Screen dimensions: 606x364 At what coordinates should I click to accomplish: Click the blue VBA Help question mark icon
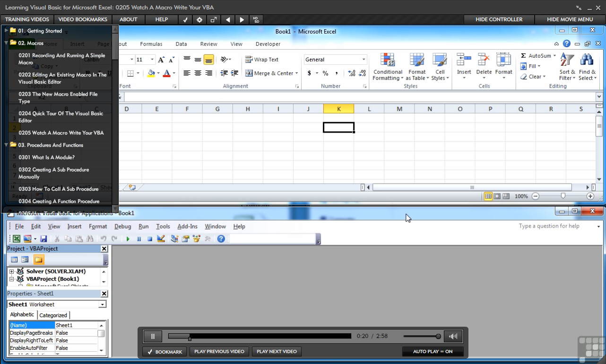[221, 239]
